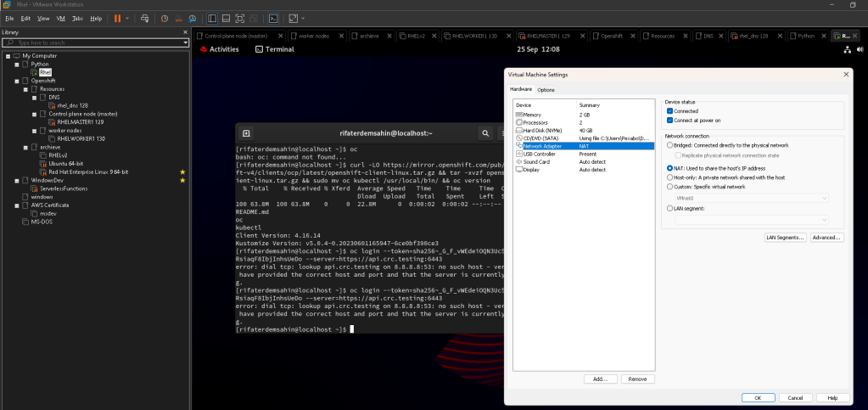Collapse the Resources folder node

[x=25, y=89]
